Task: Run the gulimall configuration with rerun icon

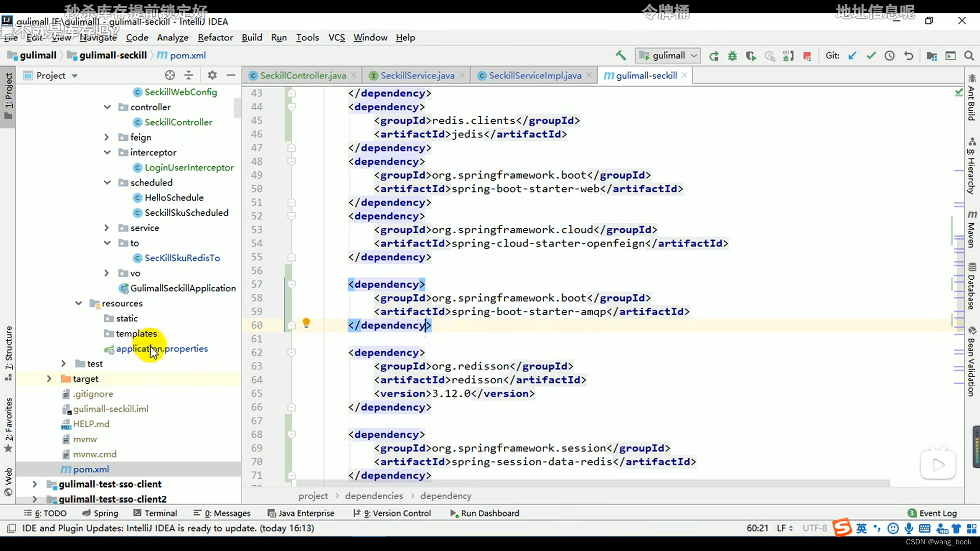Action: (714, 56)
